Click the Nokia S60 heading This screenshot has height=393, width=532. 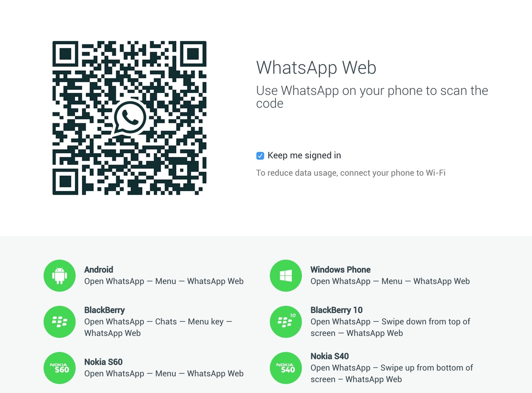pyautogui.click(x=103, y=362)
